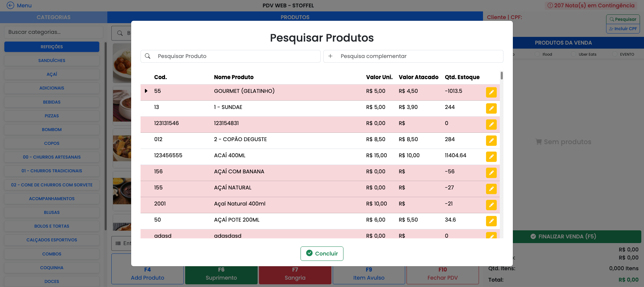Edit Açaí Natural 400ml pencil icon
The image size is (644, 287).
(491, 205)
